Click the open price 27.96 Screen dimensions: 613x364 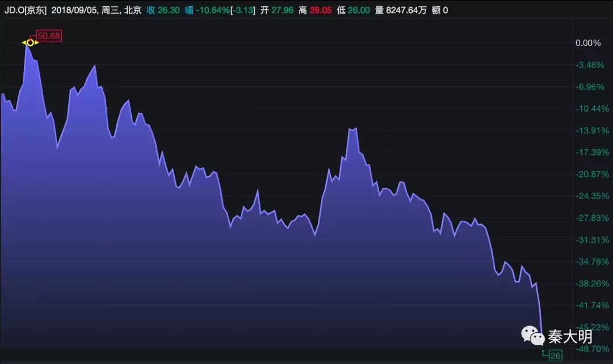pos(282,10)
